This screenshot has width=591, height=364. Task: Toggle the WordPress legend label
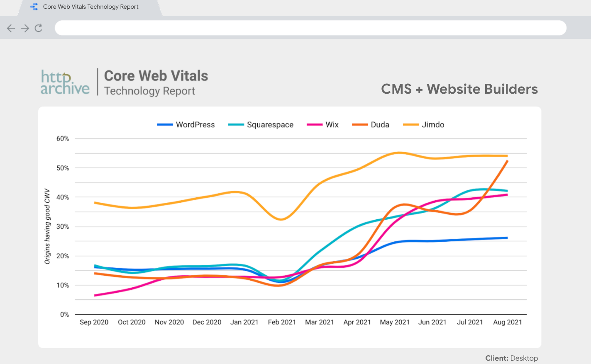pos(195,125)
